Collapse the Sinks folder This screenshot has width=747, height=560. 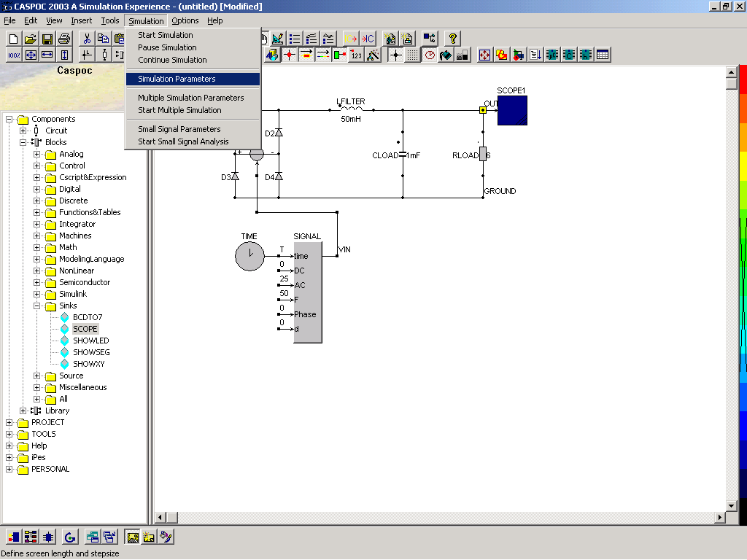click(36, 306)
